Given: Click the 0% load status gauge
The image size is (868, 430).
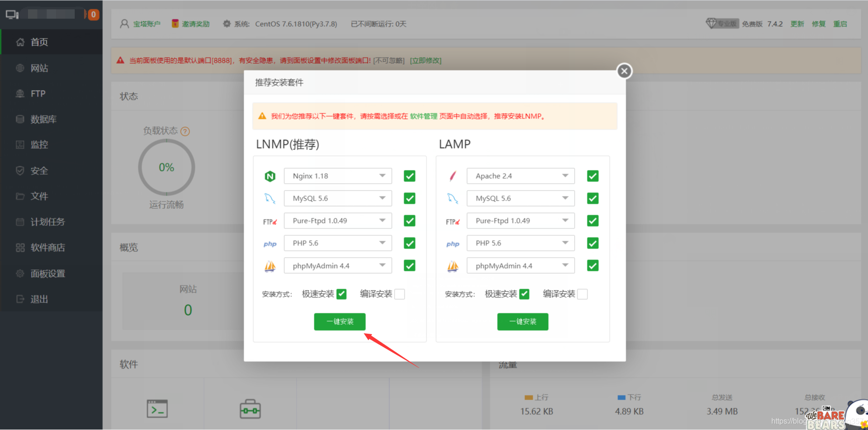Looking at the screenshot, I should [167, 167].
